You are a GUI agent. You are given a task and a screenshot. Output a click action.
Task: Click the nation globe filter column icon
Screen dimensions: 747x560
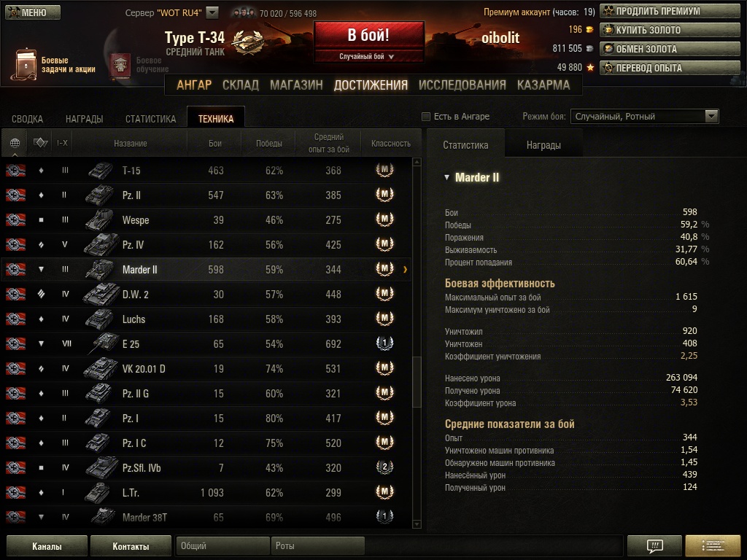pos(15,143)
